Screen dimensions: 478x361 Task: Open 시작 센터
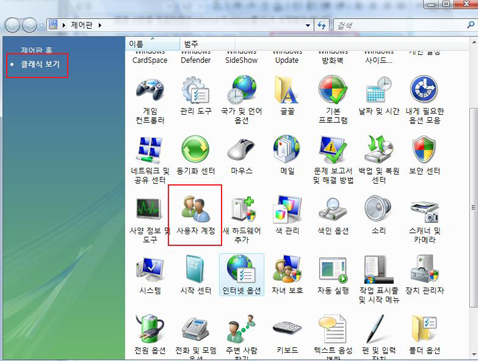click(x=196, y=275)
